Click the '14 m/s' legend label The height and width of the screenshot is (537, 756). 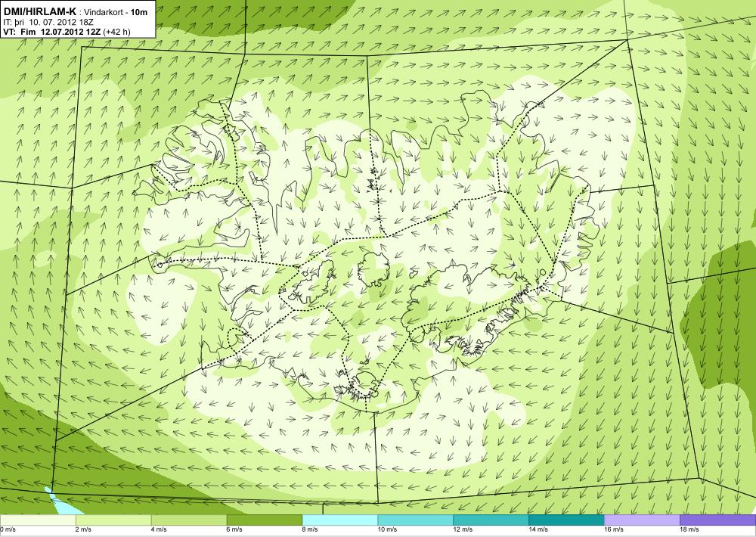pos(538,529)
